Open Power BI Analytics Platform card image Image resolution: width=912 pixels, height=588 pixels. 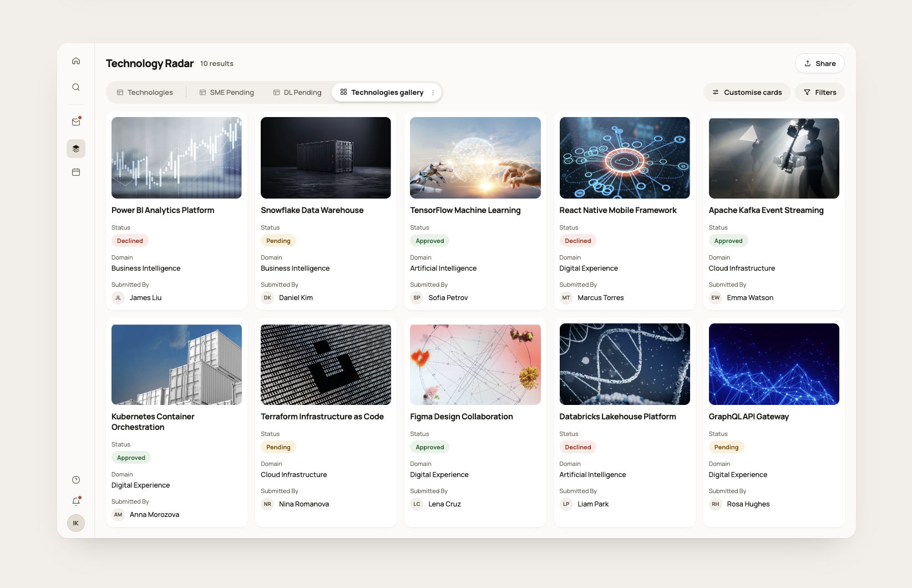[176, 158]
